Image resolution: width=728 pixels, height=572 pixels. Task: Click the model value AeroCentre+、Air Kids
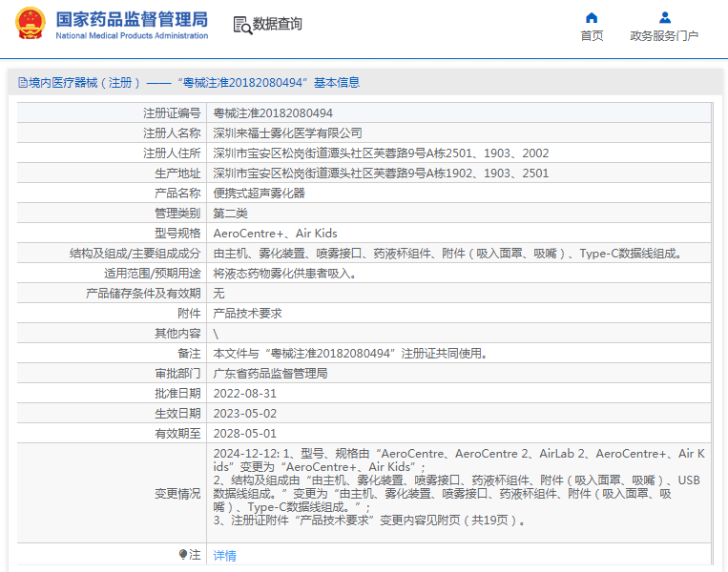point(275,234)
